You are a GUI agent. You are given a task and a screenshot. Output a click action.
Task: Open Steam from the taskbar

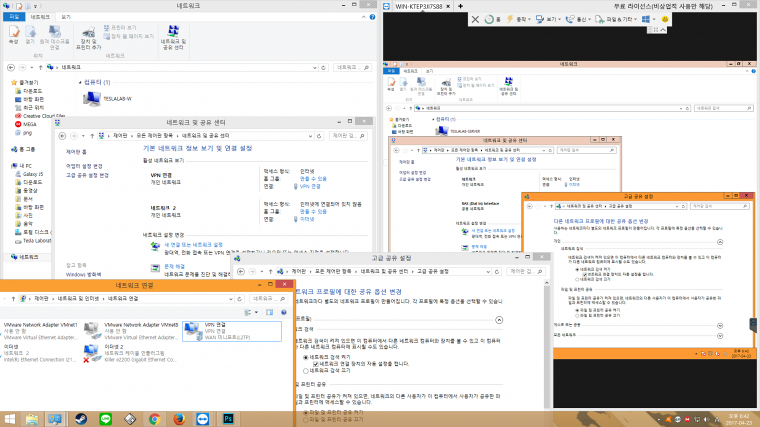[x=81, y=419]
